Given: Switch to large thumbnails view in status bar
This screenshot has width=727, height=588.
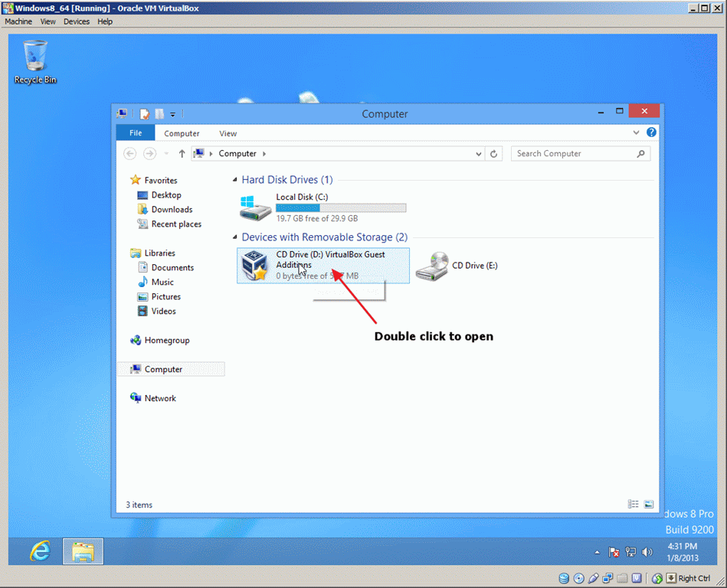Looking at the screenshot, I should (648, 504).
